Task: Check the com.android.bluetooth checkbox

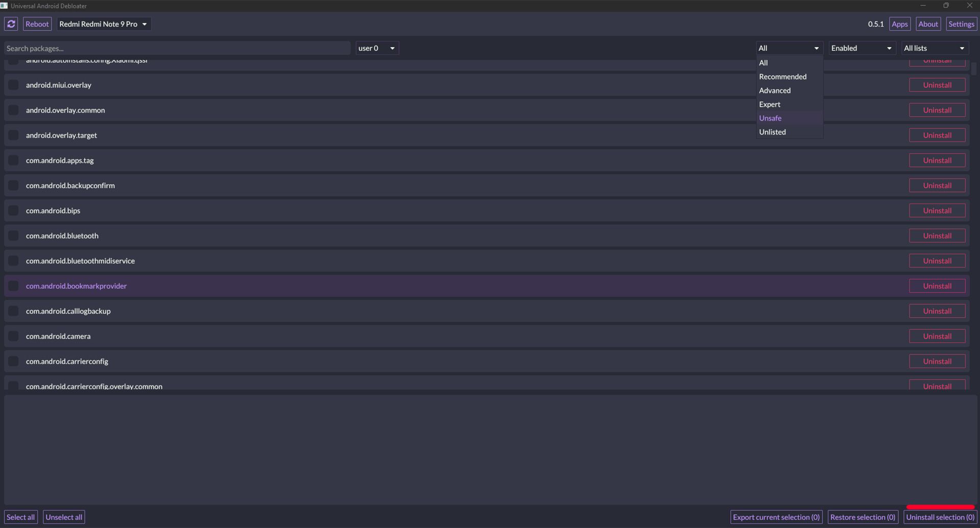Action: tap(13, 235)
